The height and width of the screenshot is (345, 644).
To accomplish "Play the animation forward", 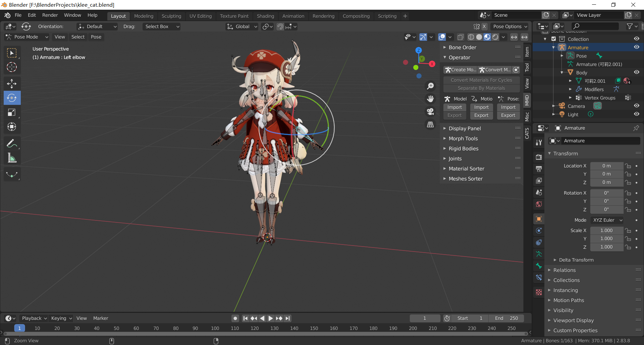I will click(x=271, y=318).
